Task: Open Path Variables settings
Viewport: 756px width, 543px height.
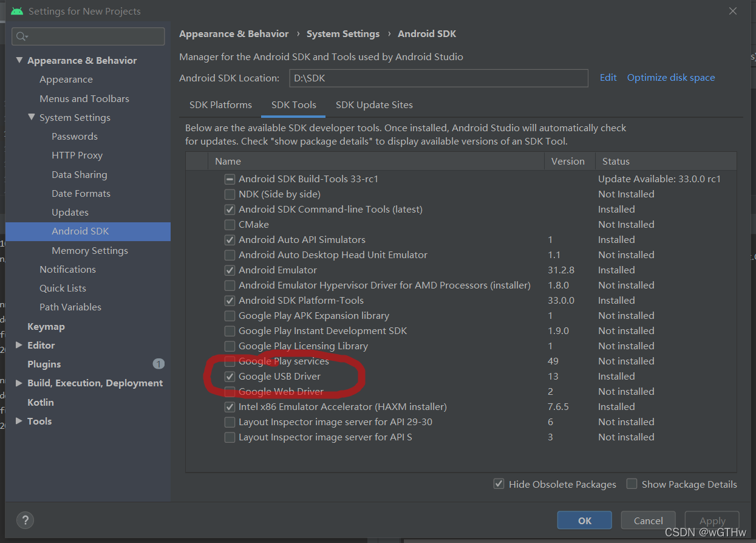Action: pos(70,307)
